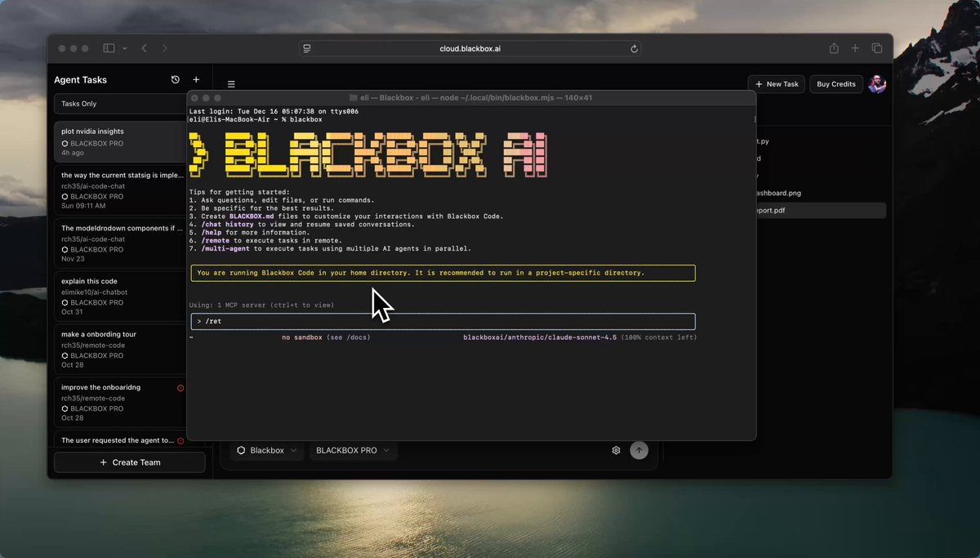Open the Safari sidebar dropdown chevron
Screen dimensions: 980x558
[x=125, y=49]
